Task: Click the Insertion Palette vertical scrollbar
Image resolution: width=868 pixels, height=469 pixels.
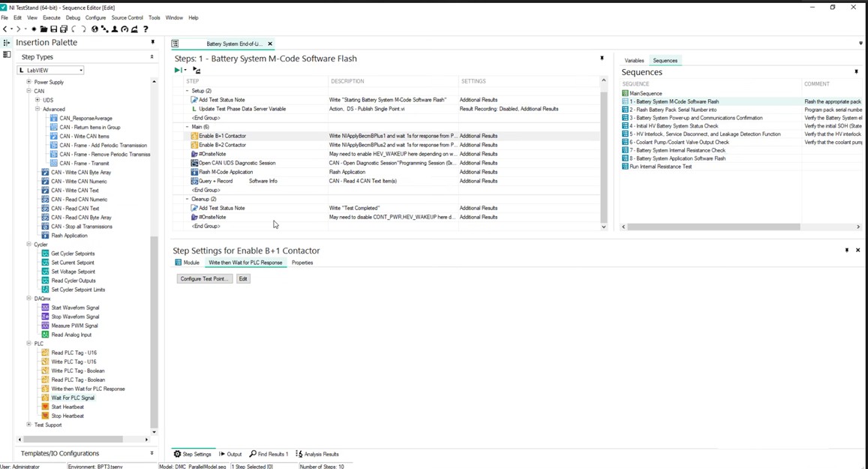Action: click(x=154, y=332)
